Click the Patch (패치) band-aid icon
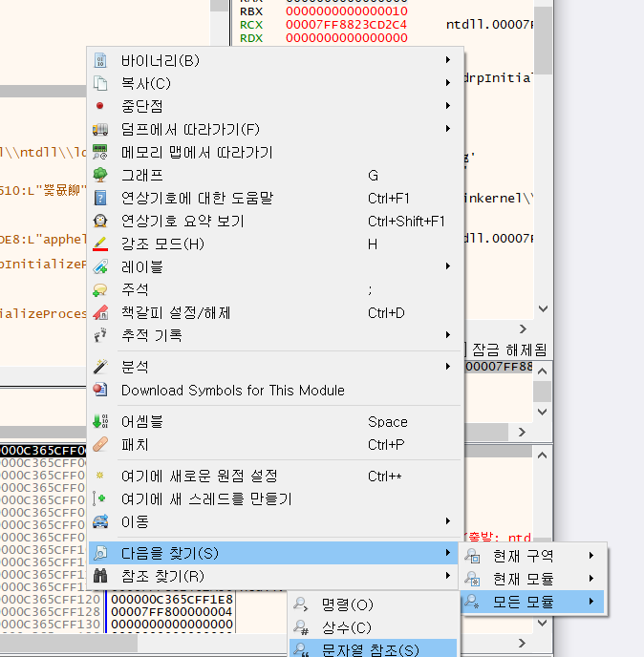The width and height of the screenshot is (644, 657). pyautogui.click(x=100, y=444)
